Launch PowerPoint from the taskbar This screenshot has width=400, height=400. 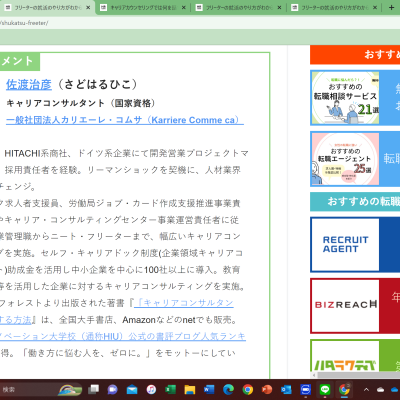[x=267, y=389]
